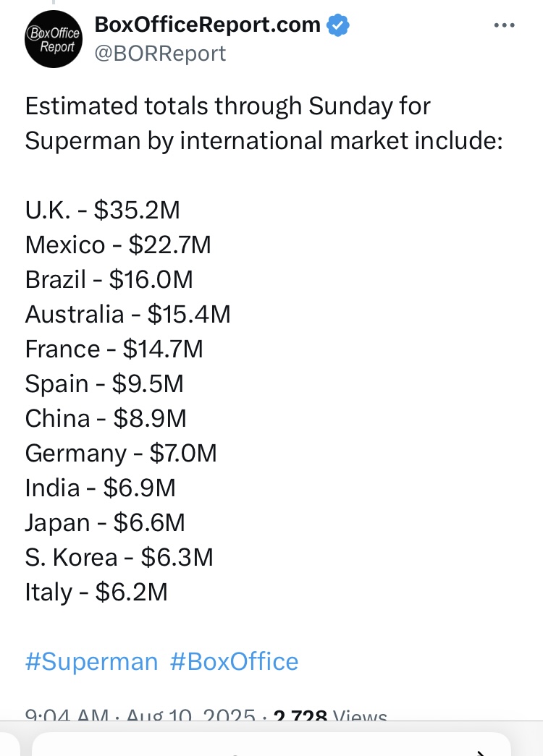
Task: Select the Australia - $15.4M line
Action: tap(128, 315)
